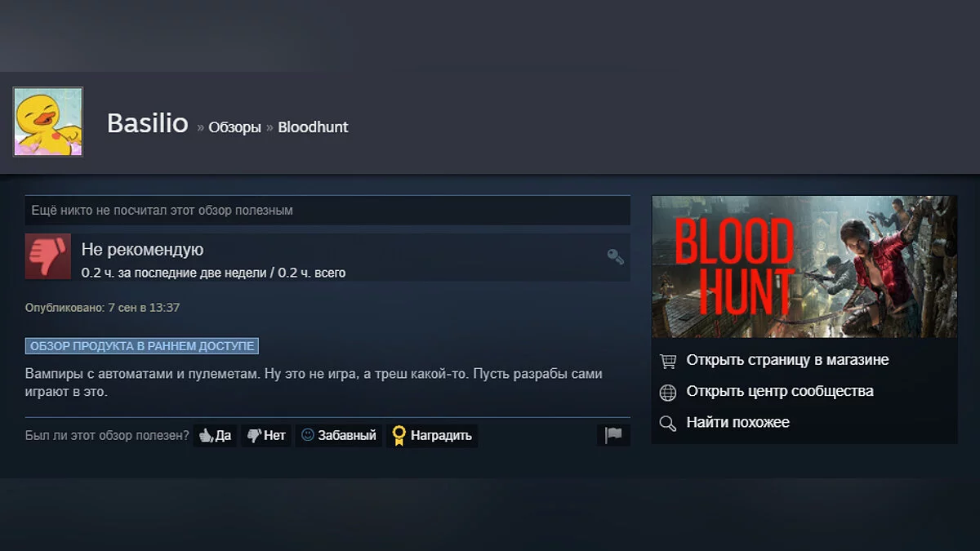The width and height of the screenshot is (980, 551).
Task: Vote Да to mark review helpful
Action: pyautogui.click(x=215, y=435)
